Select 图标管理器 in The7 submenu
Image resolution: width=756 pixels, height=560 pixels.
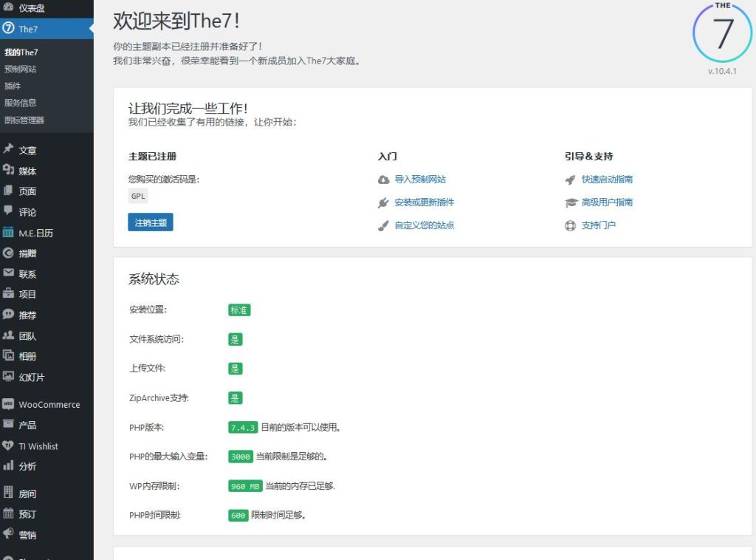(x=24, y=120)
